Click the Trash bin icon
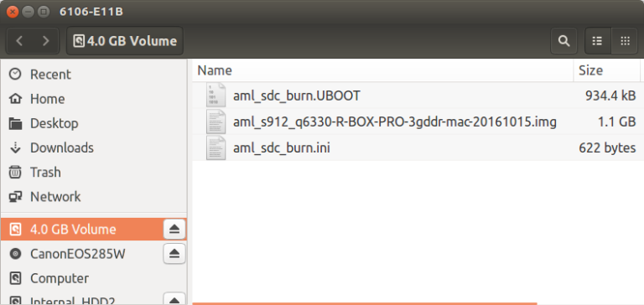644x305 pixels. tap(15, 172)
